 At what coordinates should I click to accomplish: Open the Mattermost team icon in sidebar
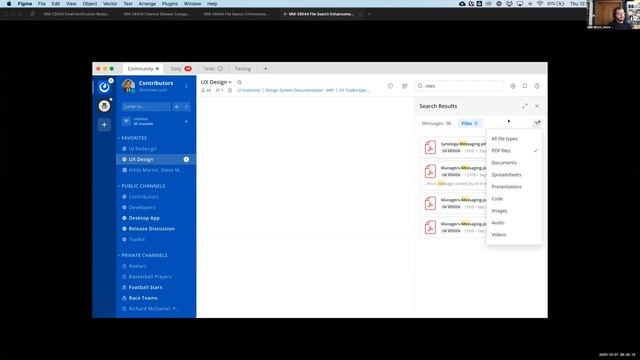pyautogui.click(x=104, y=87)
